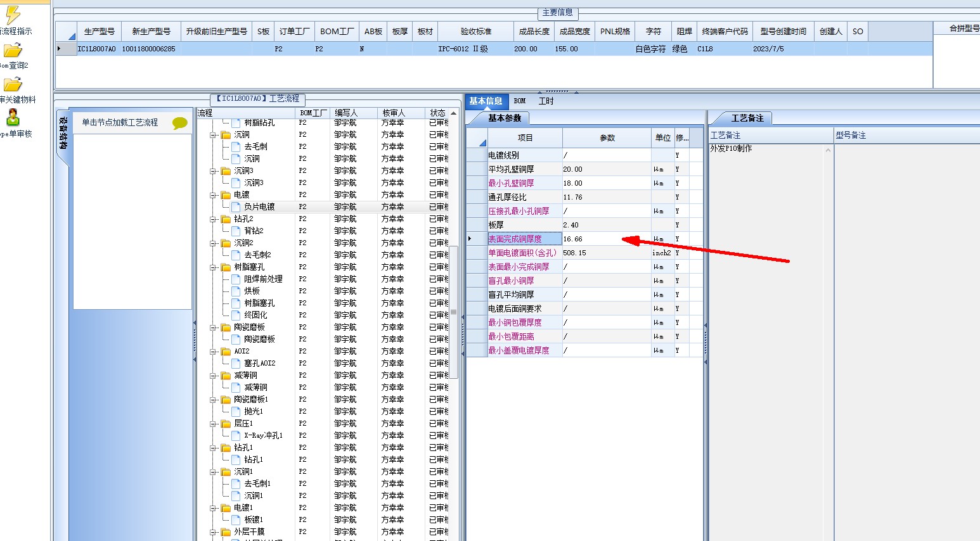This screenshot has height=541, width=980.
Task: Click the folder icon beside 沉铜2
Action: (x=226, y=243)
